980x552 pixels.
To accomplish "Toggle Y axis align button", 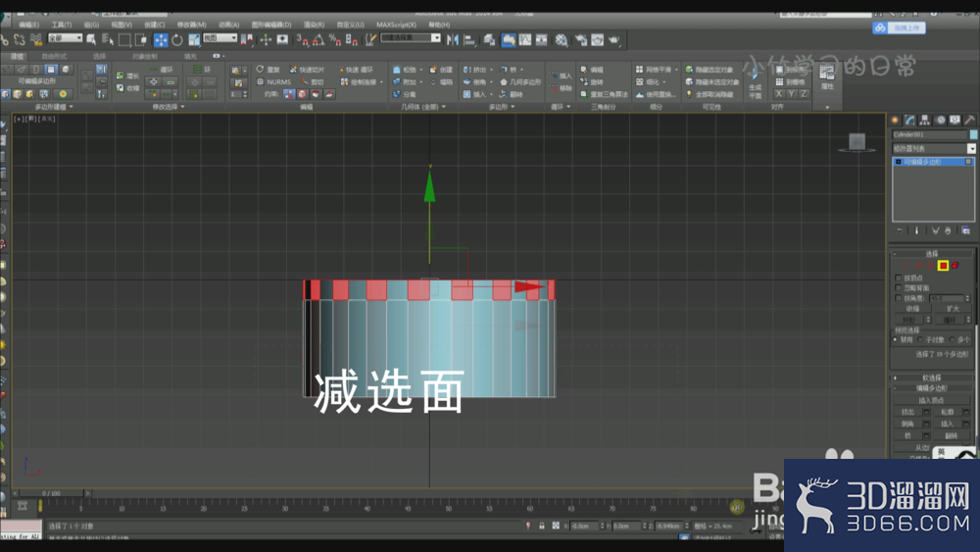I will pyautogui.click(x=791, y=94).
